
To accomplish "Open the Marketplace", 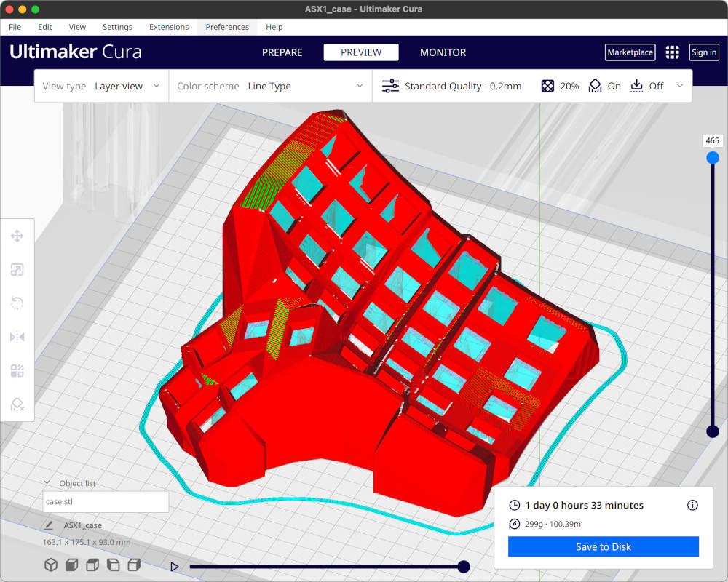I will tap(630, 52).
